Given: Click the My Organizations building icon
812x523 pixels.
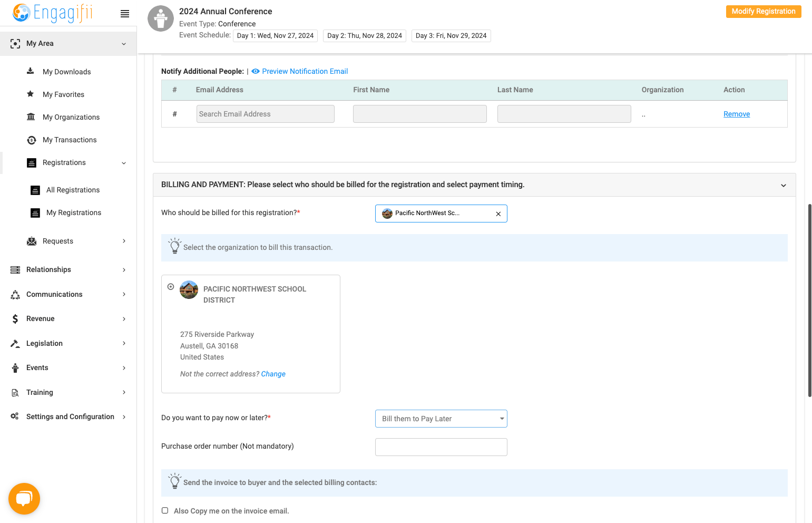Looking at the screenshot, I should [x=31, y=117].
